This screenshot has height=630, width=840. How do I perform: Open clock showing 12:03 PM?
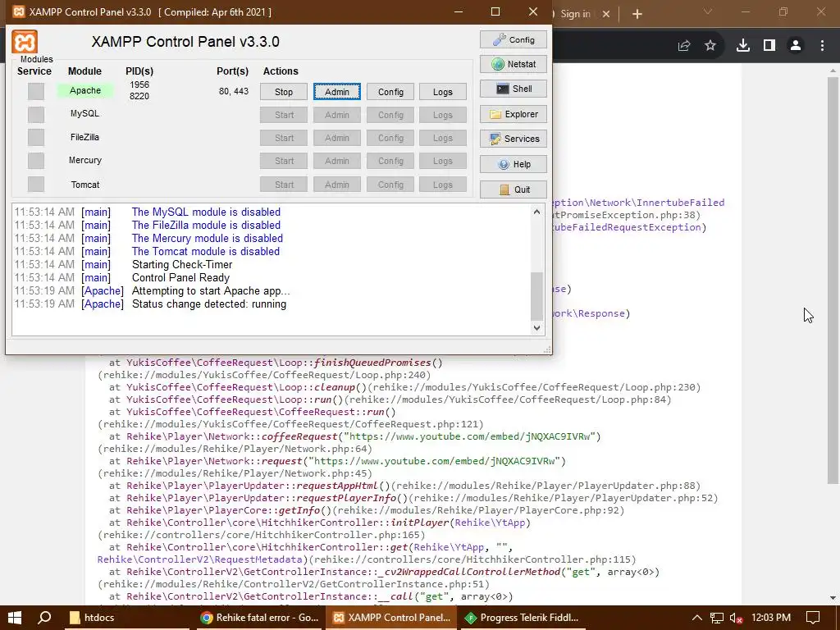click(x=771, y=618)
